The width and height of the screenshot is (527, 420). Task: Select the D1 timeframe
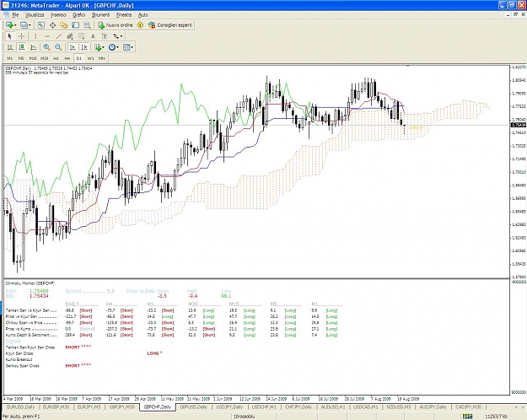click(78, 58)
